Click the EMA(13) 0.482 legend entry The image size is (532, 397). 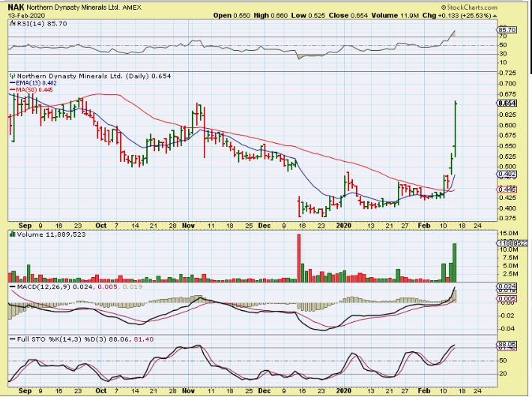(36, 83)
